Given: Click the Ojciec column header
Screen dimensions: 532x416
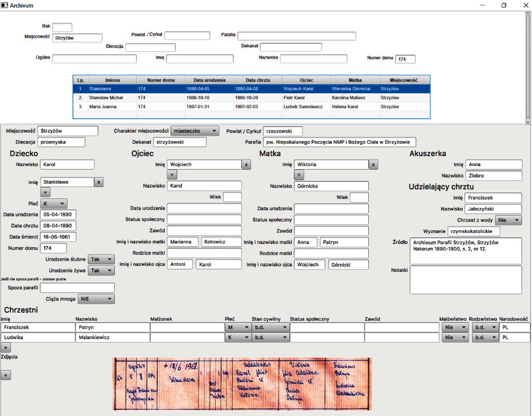Looking at the screenshot, I should (x=307, y=80).
